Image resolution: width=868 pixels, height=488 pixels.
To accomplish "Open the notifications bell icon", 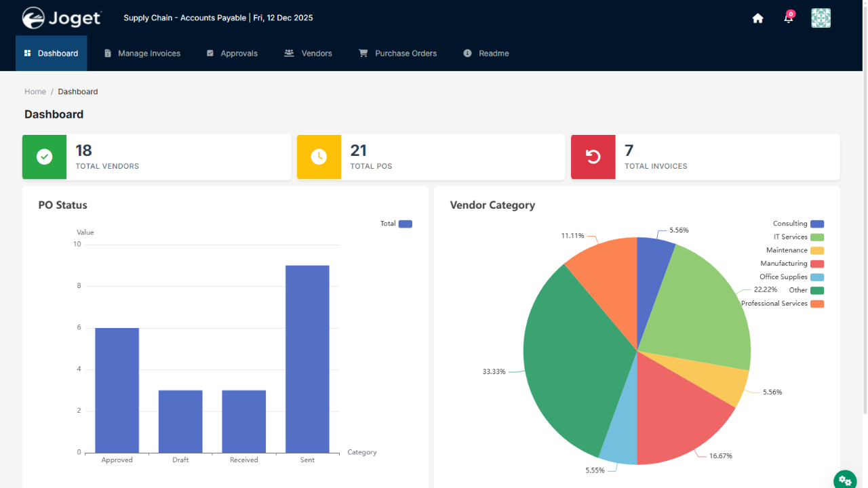I will tap(788, 18).
